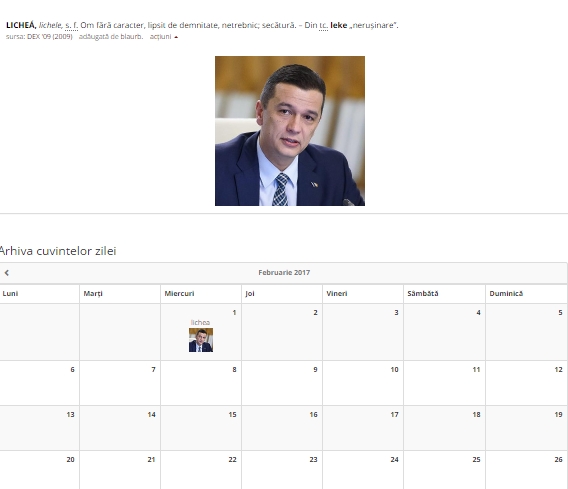Click the 'LICHEÁ' headword
The width and height of the screenshot is (568, 489).
click(x=21, y=25)
